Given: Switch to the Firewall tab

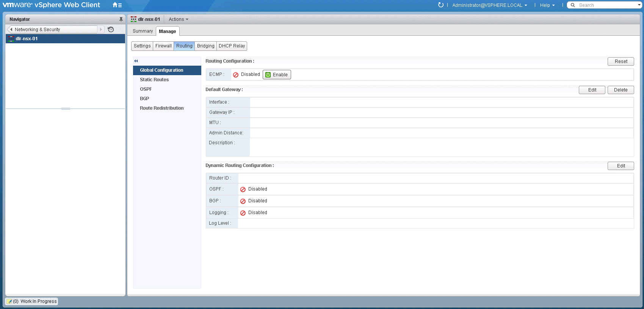Looking at the screenshot, I should (163, 46).
